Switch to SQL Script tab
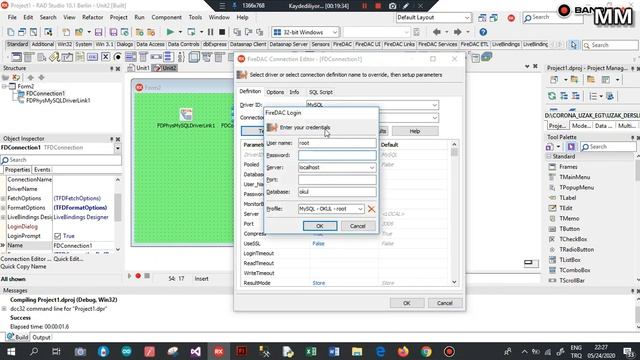 (320, 92)
